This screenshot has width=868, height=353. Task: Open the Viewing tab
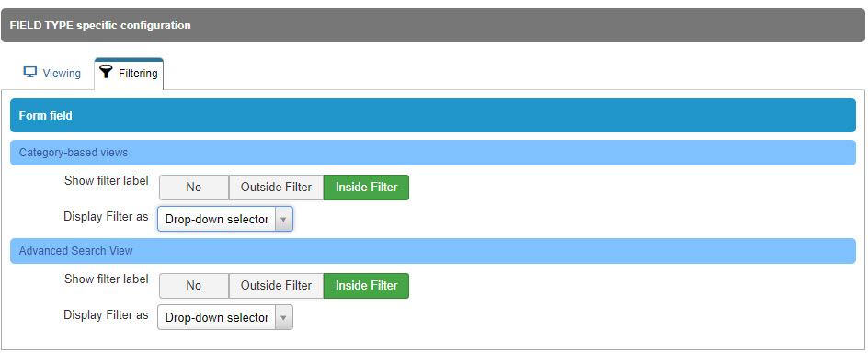click(52, 73)
